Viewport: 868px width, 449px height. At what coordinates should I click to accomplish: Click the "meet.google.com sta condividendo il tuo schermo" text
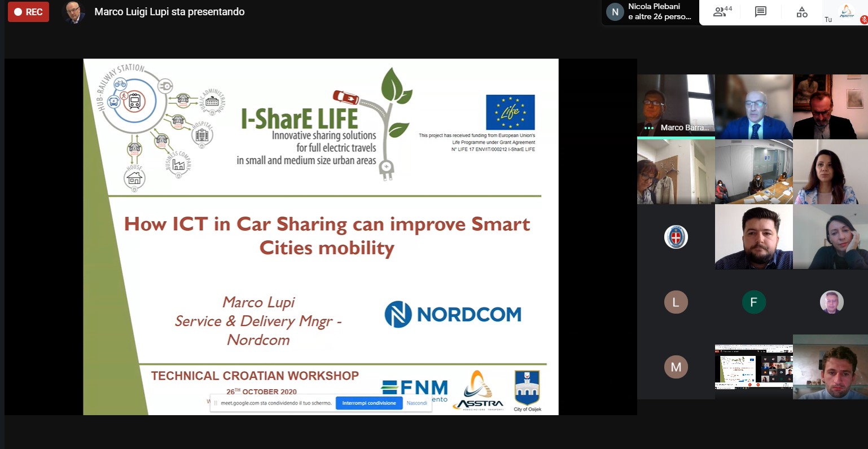click(x=276, y=403)
